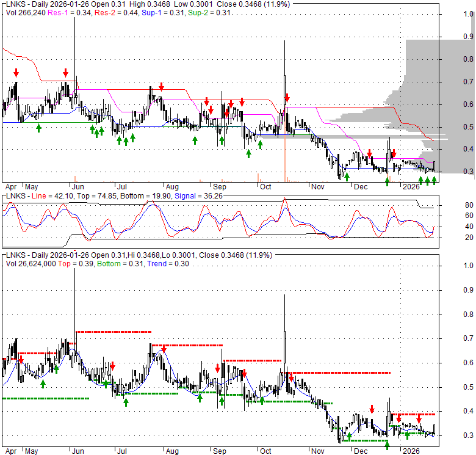The image size is (476, 455).
Task: Click the Oct month label on bottom chart axis
Action: (x=264, y=451)
